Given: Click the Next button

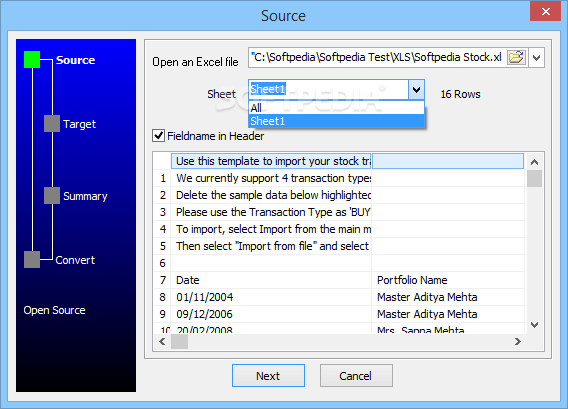Looking at the screenshot, I should point(268,376).
